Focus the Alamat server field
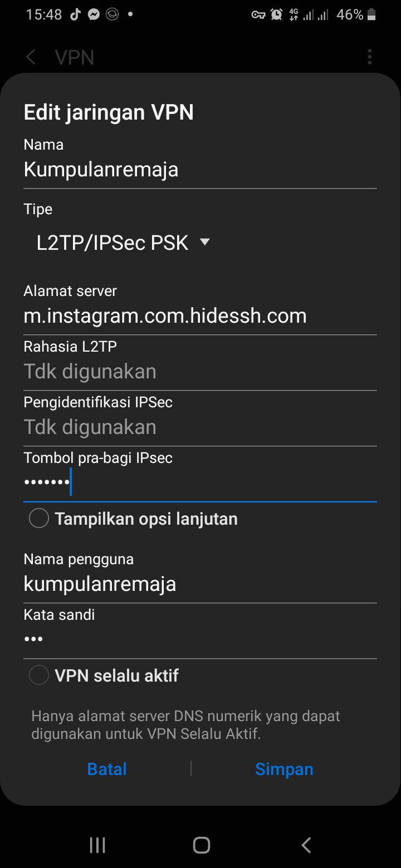The height and width of the screenshot is (868, 401). pos(200,316)
